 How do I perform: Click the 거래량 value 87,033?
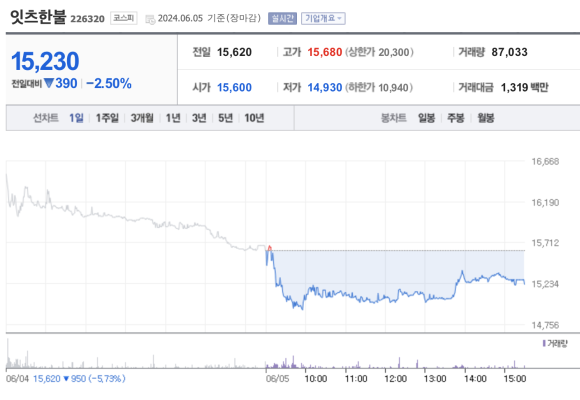509,52
